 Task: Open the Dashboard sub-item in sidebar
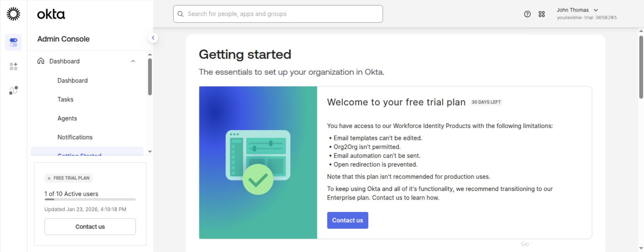(x=72, y=81)
